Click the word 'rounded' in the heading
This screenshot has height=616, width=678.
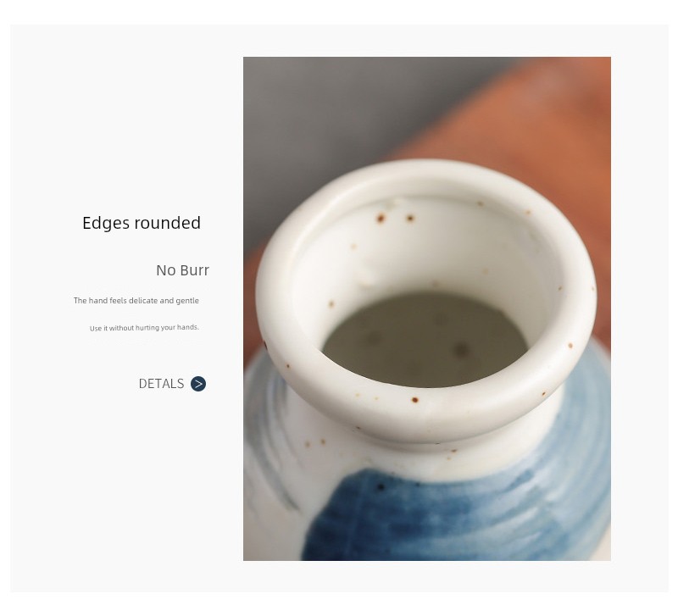pos(168,224)
